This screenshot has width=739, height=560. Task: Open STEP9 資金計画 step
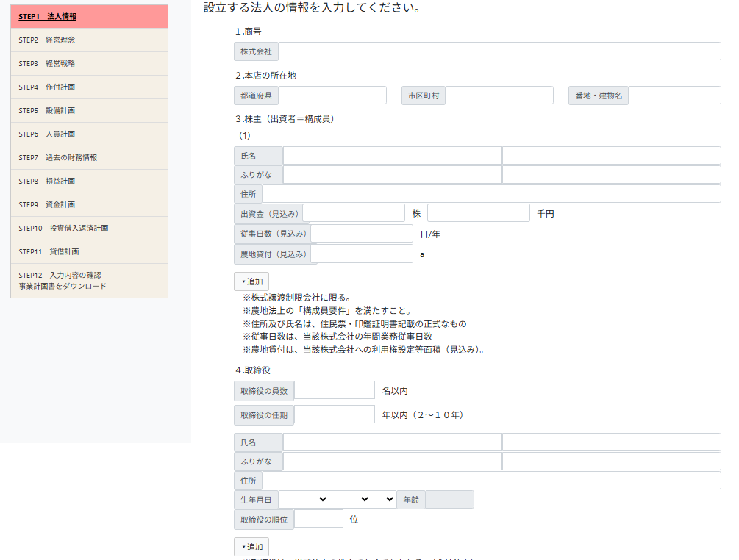(x=47, y=204)
